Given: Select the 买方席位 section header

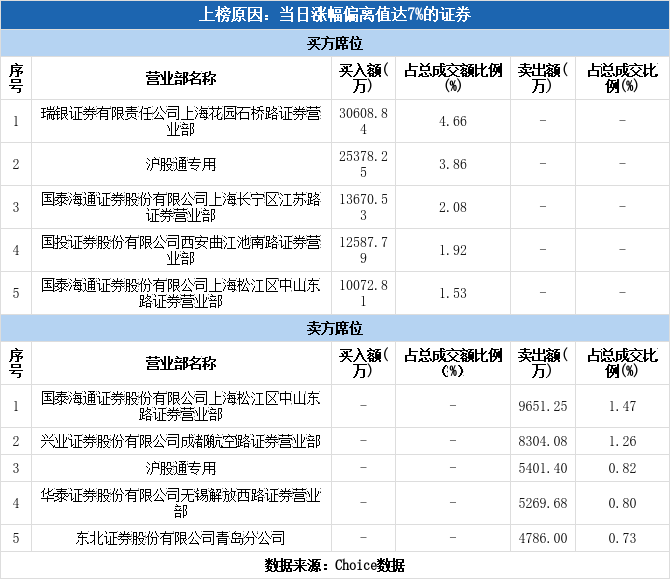Looking at the screenshot, I should (x=335, y=43).
